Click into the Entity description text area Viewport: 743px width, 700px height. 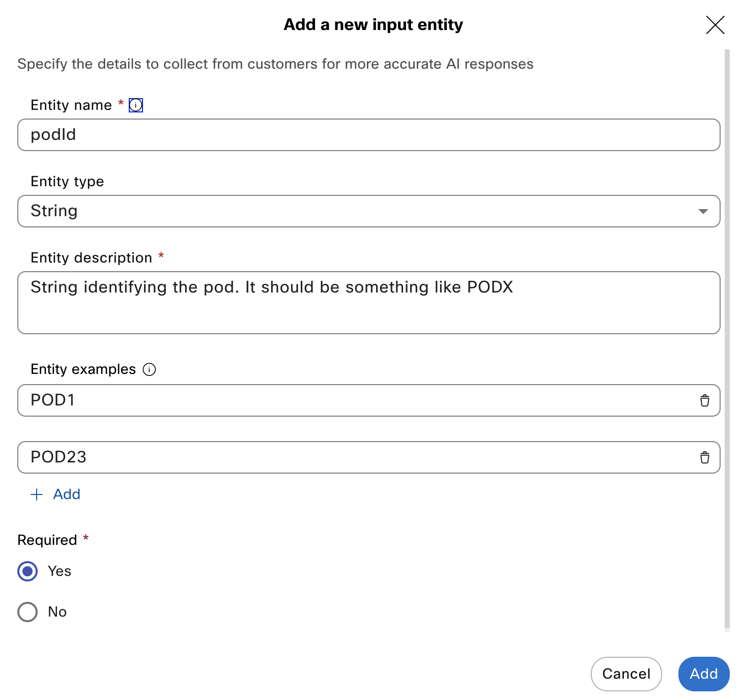click(369, 303)
